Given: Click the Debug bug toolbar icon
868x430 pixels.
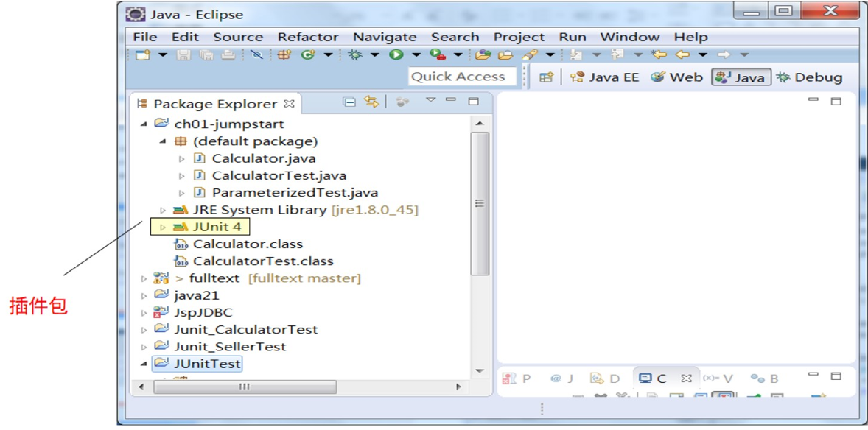Looking at the screenshot, I should 355,54.
